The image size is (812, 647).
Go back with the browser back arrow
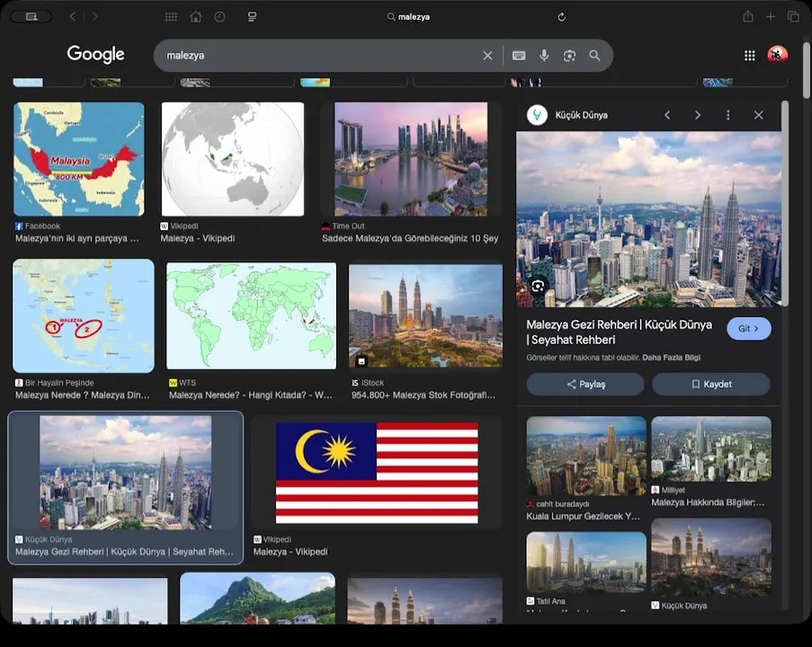click(73, 16)
